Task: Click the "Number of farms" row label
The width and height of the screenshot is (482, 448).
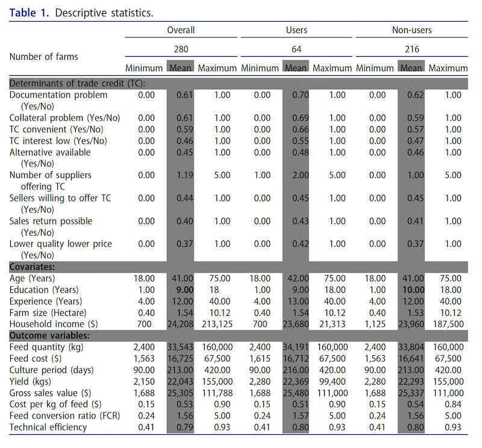Action: coord(43,57)
